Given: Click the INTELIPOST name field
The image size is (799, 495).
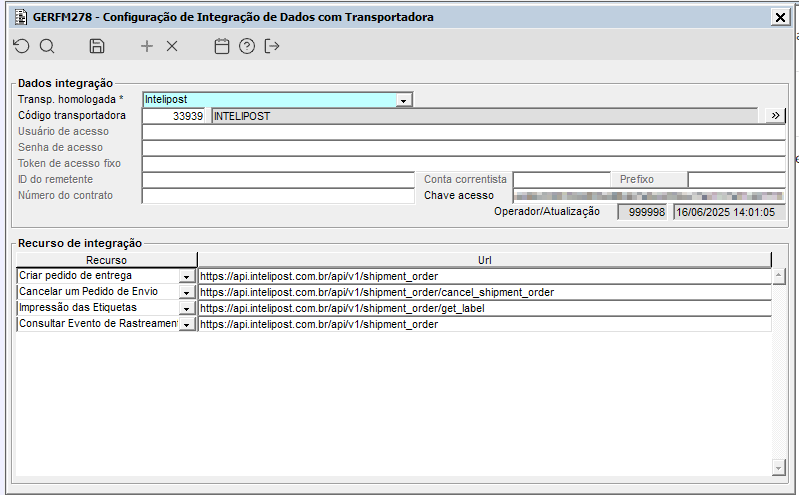Looking at the screenshot, I should point(485,116).
